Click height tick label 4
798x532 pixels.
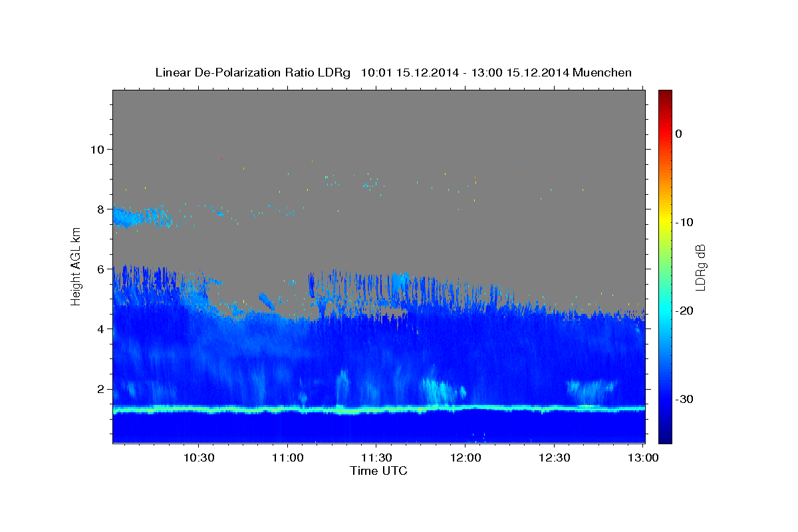pyautogui.click(x=102, y=329)
